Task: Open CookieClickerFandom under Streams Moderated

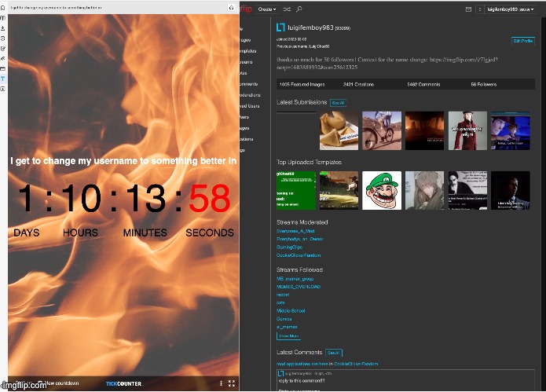Action: [299, 255]
